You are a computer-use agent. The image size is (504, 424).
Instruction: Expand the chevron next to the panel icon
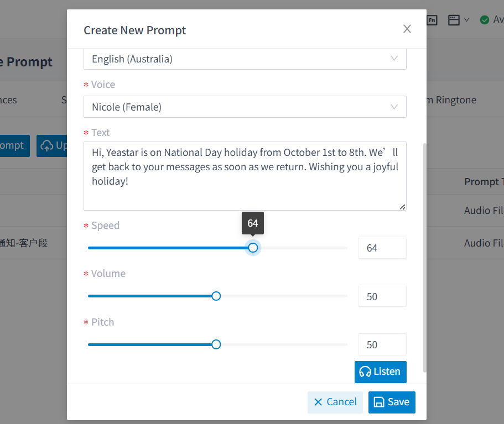pyautogui.click(x=466, y=19)
